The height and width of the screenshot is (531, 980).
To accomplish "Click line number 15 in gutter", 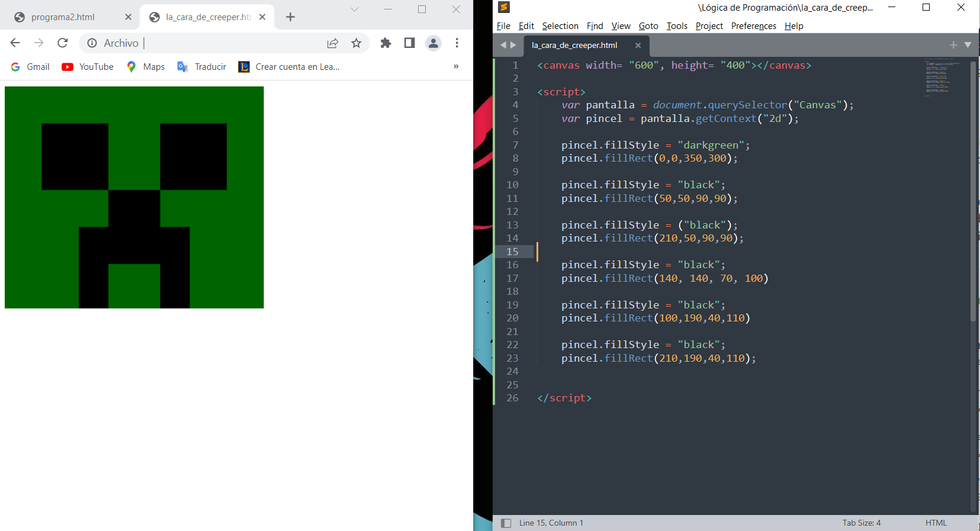I will (512, 252).
